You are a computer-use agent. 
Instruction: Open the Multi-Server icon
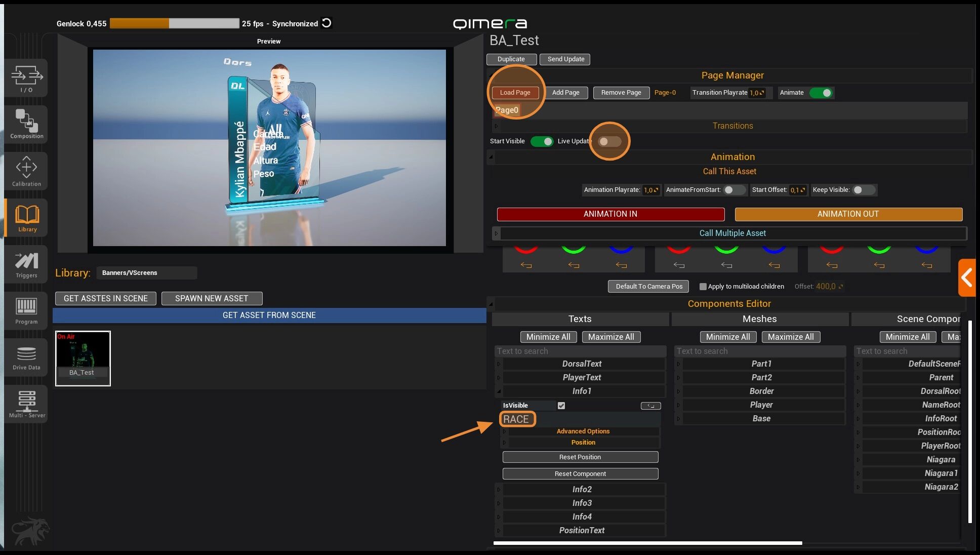pyautogui.click(x=26, y=404)
